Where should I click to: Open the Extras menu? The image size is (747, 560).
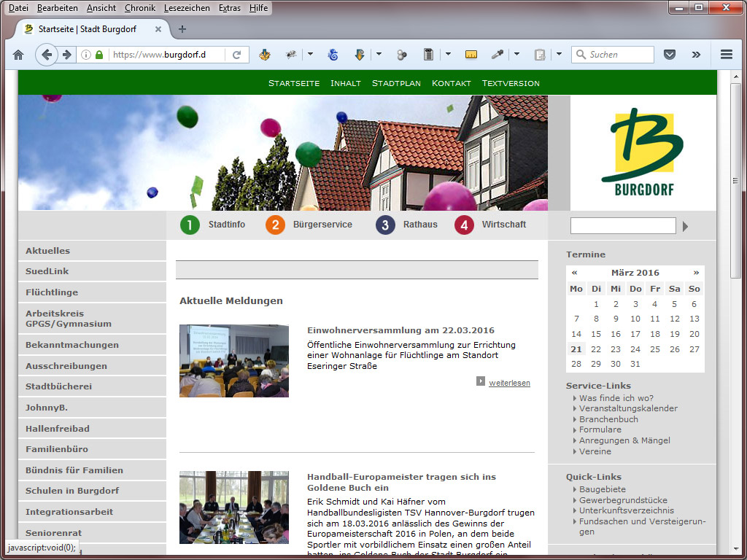(x=229, y=8)
